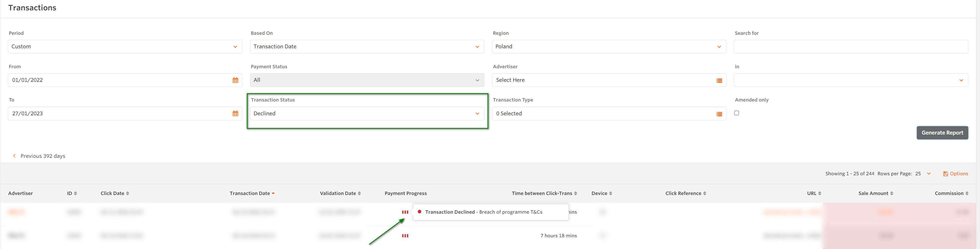Open the Transaction Status dropdown showing Declined

point(367,113)
